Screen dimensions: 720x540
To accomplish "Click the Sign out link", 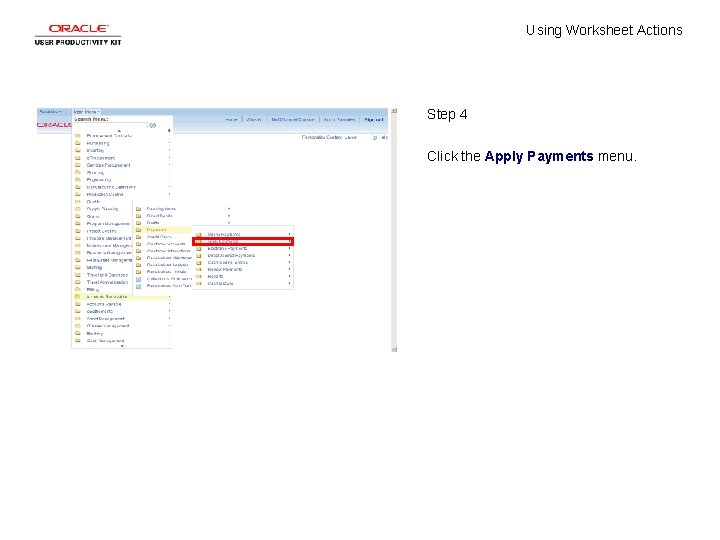I will (373, 119).
